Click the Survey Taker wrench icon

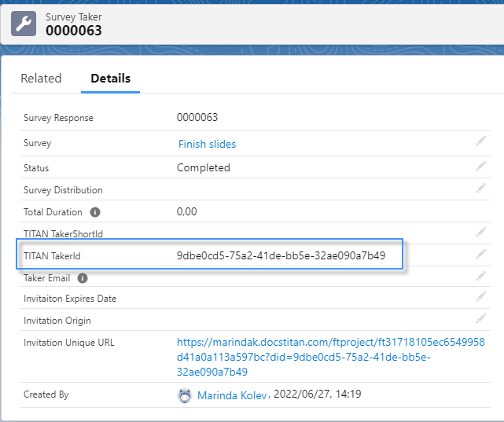(23, 24)
